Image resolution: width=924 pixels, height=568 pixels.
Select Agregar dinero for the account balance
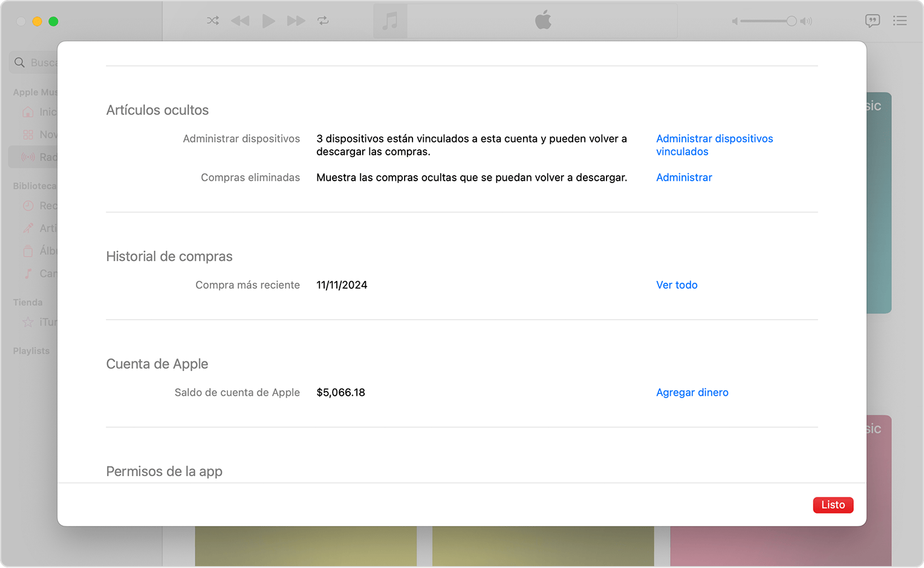692,392
